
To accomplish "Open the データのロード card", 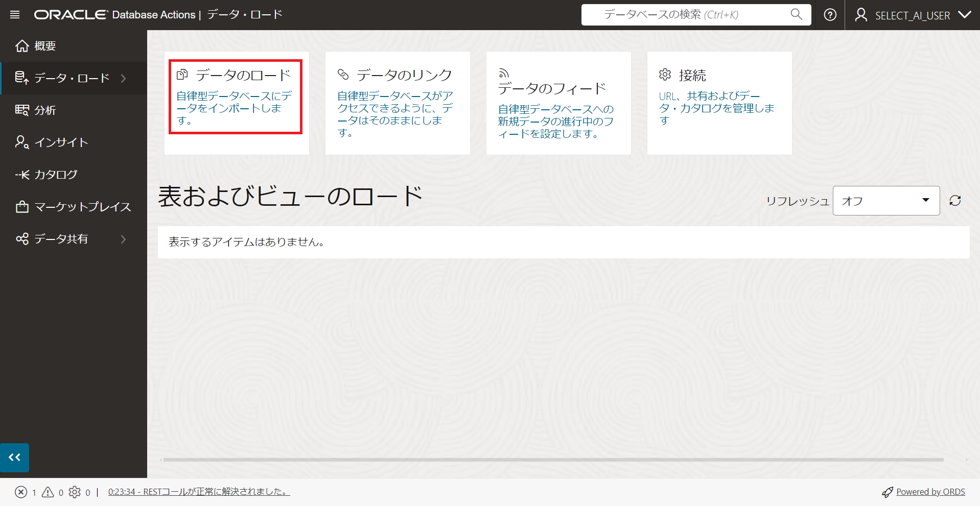I will pos(236,97).
